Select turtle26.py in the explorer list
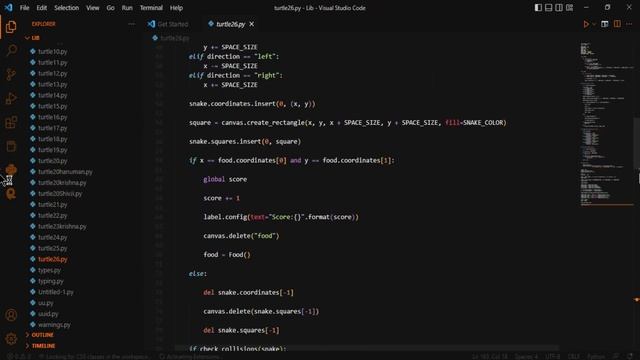The height and width of the screenshot is (360, 640). pyautogui.click(x=53, y=259)
